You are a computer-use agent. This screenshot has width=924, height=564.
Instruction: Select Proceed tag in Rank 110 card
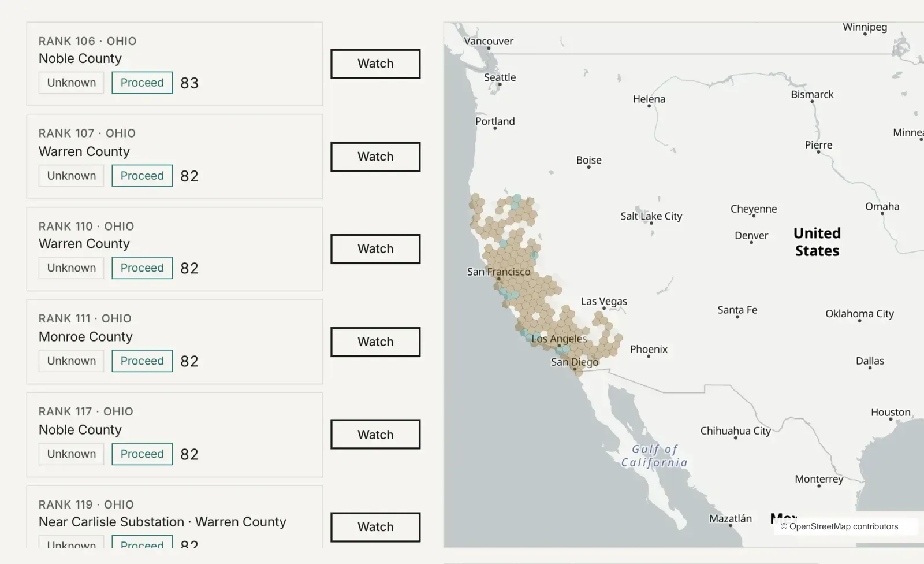142,268
